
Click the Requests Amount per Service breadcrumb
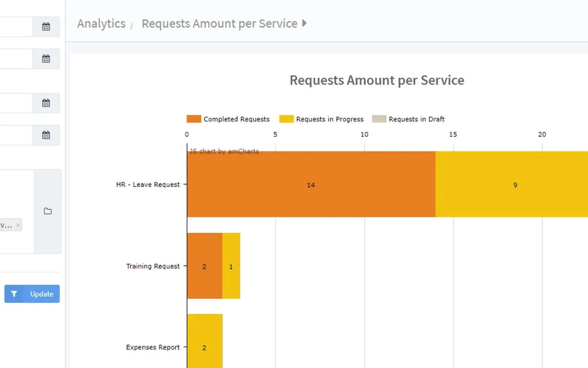tap(219, 24)
